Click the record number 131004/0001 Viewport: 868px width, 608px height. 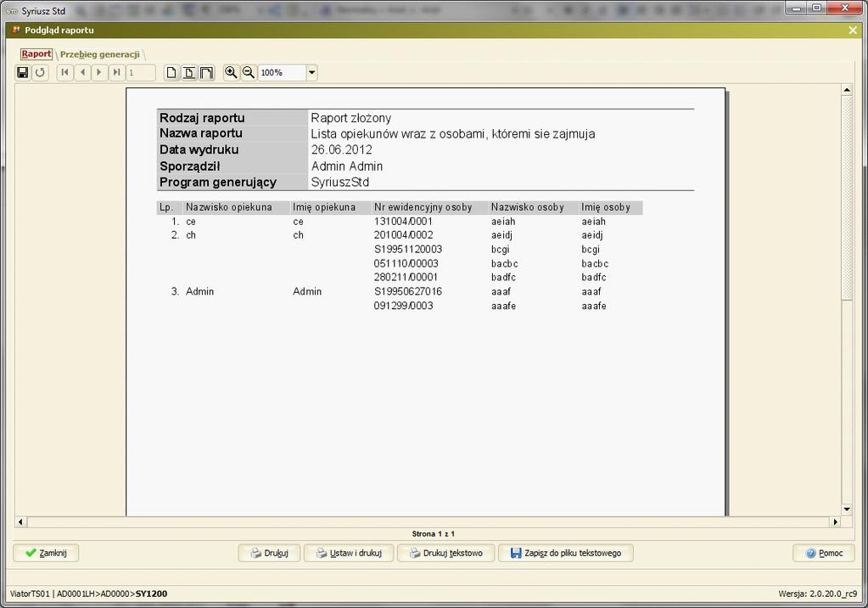[403, 221]
